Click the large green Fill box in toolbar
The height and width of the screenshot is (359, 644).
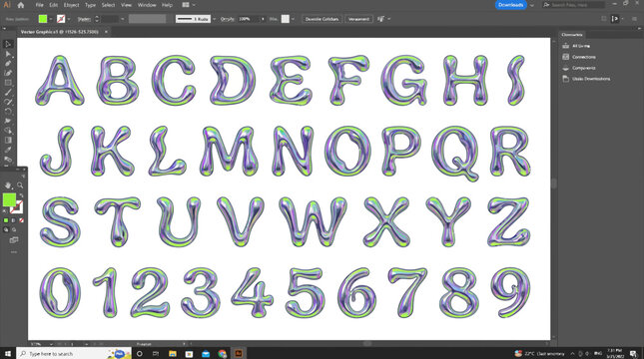[9, 199]
